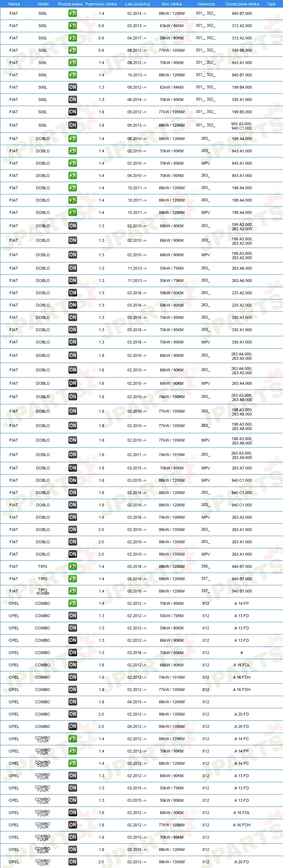Image resolution: width=283 pixels, height=868 pixels.
Task: Click the # engine code cell
Action: (242, 653)
